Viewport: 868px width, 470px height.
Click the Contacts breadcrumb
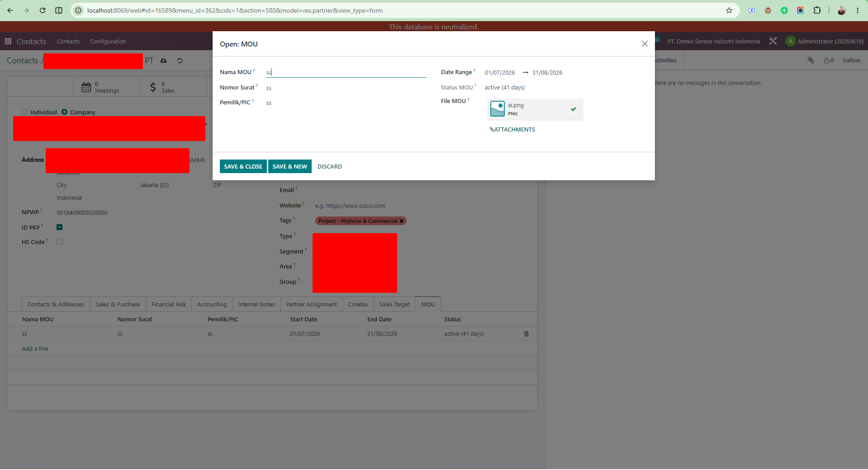(x=22, y=61)
